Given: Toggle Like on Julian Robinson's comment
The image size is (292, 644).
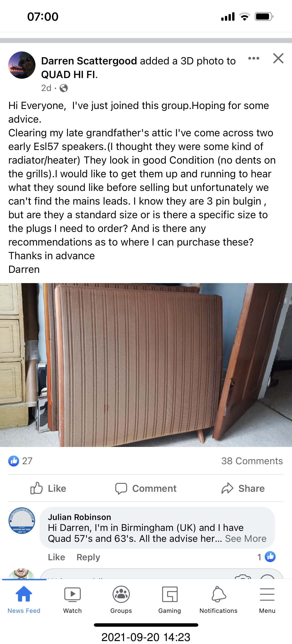Looking at the screenshot, I should coord(56,557).
